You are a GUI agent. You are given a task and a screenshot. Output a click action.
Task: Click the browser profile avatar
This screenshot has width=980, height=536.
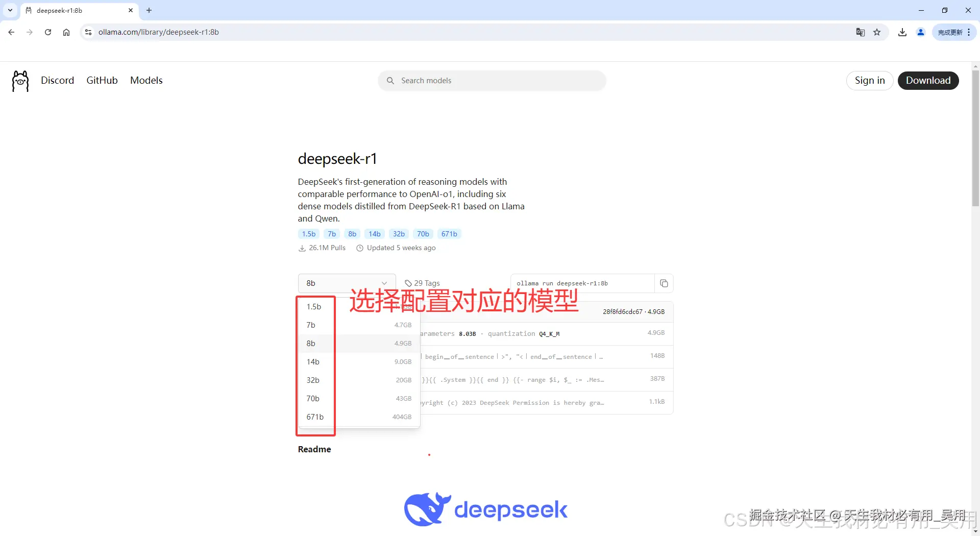click(x=921, y=32)
